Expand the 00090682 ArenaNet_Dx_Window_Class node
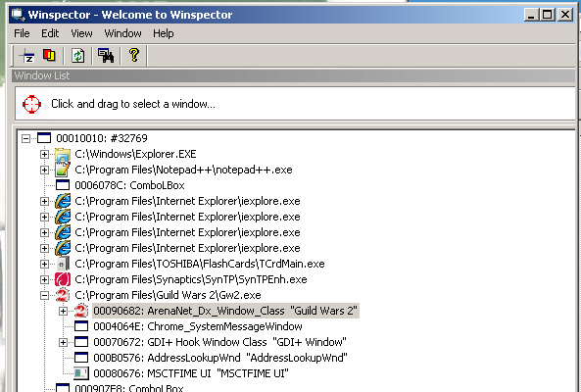Screen dimensions: 581x392 (x=63, y=311)
